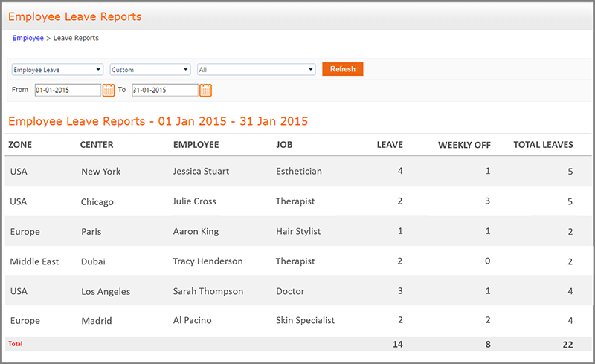This screenshot has height=364, width=595.
Task: Select employee Sarah Thompson
Action: click(208, 291)
